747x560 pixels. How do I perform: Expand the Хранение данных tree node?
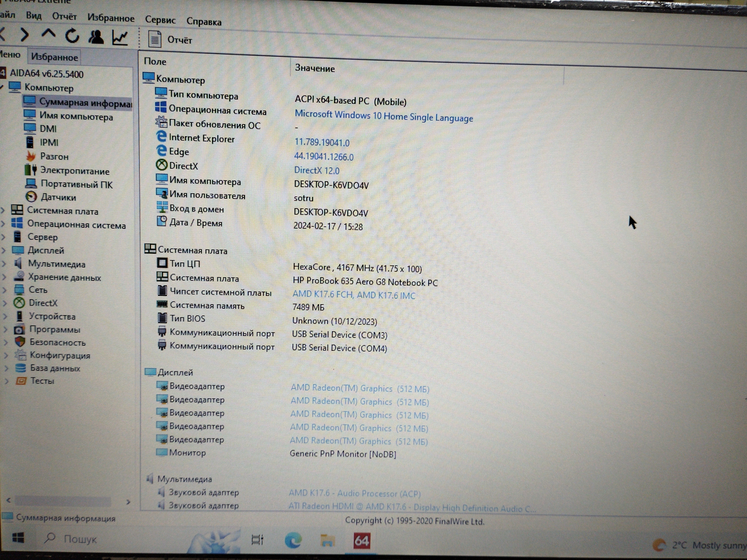pyautogui.click(x=5, y=277)
